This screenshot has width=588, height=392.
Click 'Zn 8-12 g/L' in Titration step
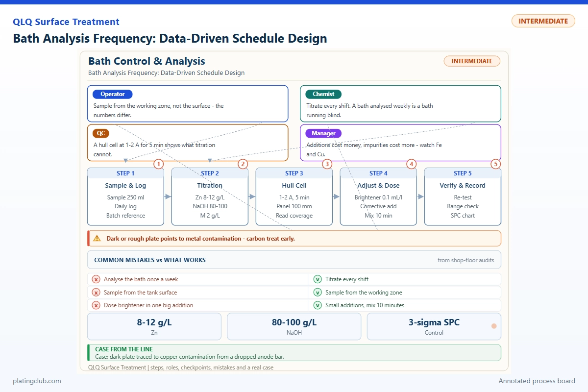click(210, 197)
